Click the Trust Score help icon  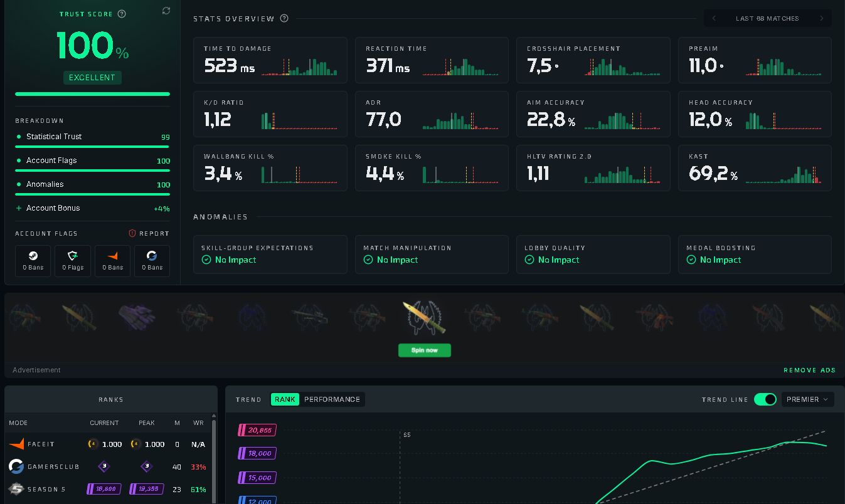point(122,14)
